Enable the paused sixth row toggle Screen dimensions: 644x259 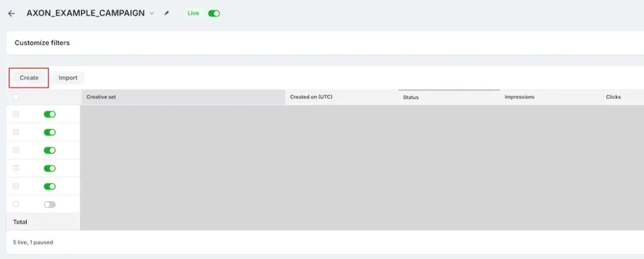coord(50,204)
